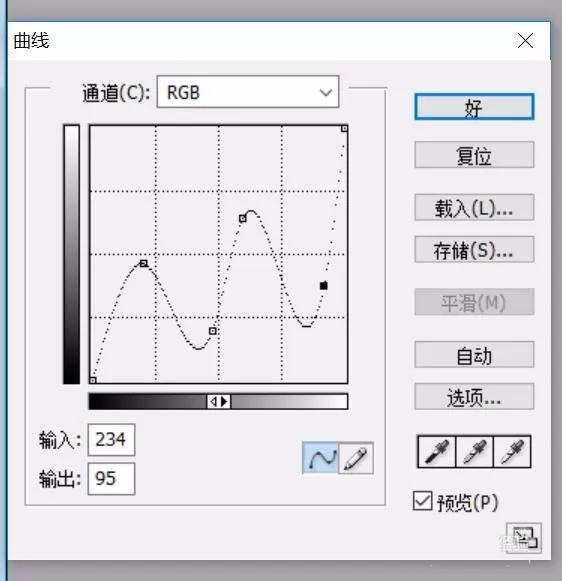Select the curve point on first peak
Image resolution: width=562 pixels, height=581 pixels.
[x=144, y=263]
